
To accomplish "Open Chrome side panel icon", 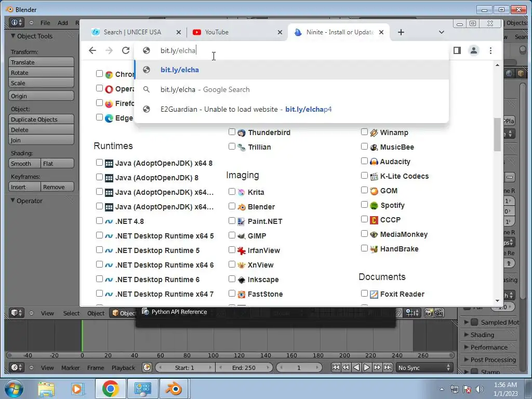I will point(457,50).
